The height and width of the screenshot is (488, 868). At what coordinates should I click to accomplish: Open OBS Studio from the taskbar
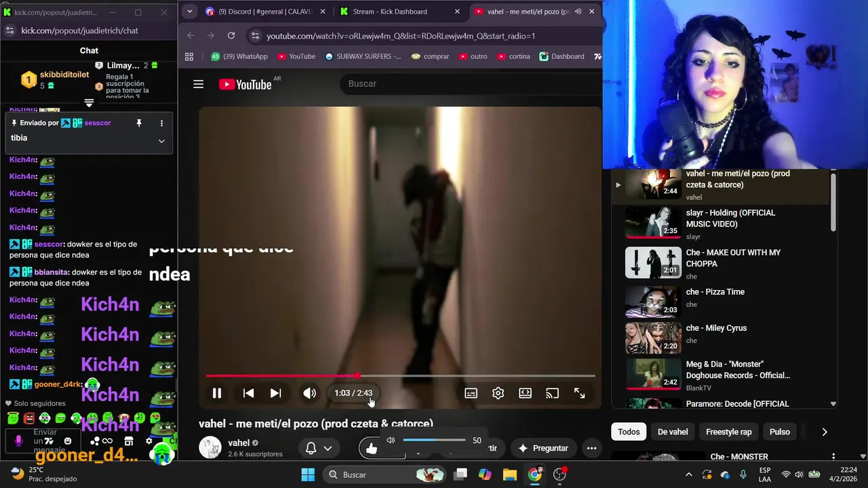[560, 474]
